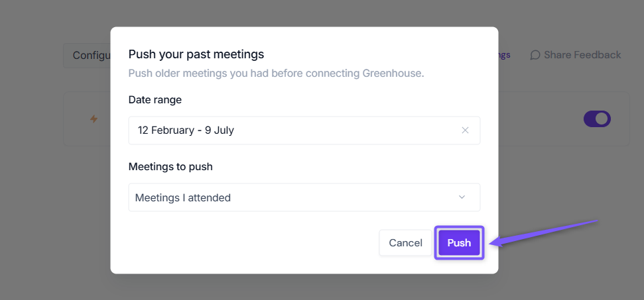Select the partially hidden tab ending in "ngs"
The image size is (644, 300).
pos(504,55)
